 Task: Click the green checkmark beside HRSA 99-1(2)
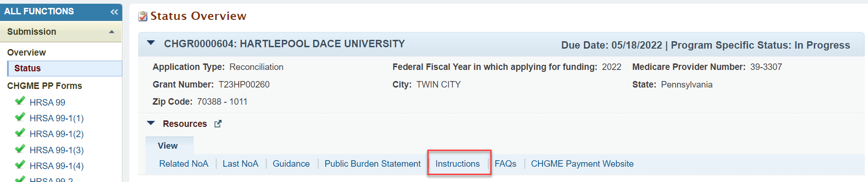pos(20,132)
